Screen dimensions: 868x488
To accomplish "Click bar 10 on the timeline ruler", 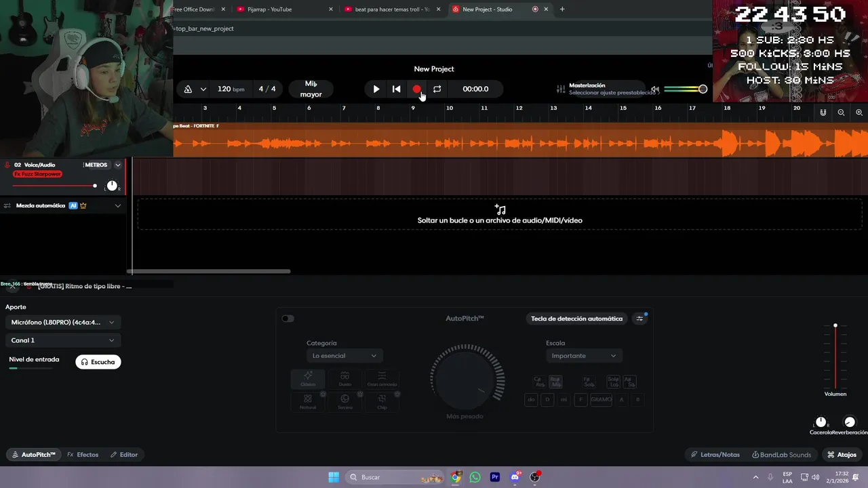I will coord(450,108).
